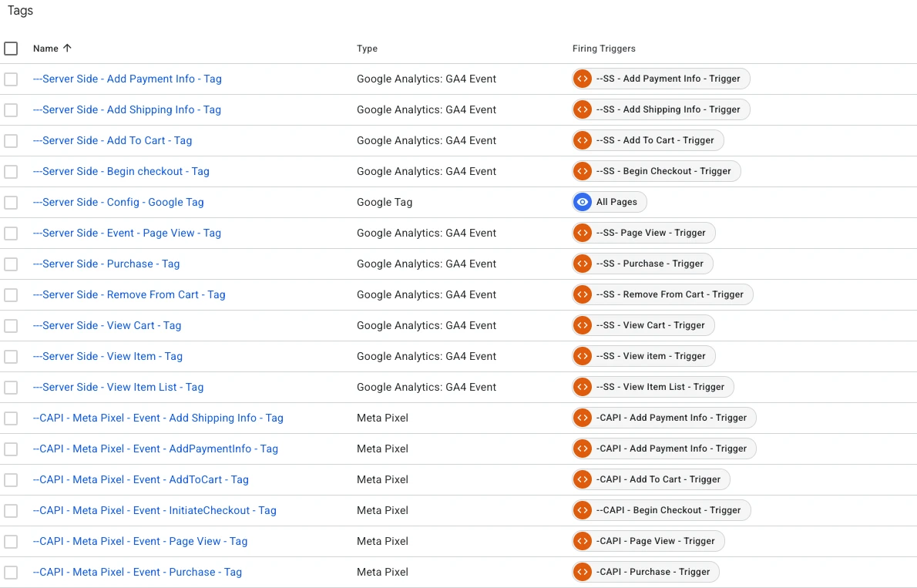Open CAPI Meta Pixel Add Shipping Info tag
917x588 pixels.
[x=158, y=418]
